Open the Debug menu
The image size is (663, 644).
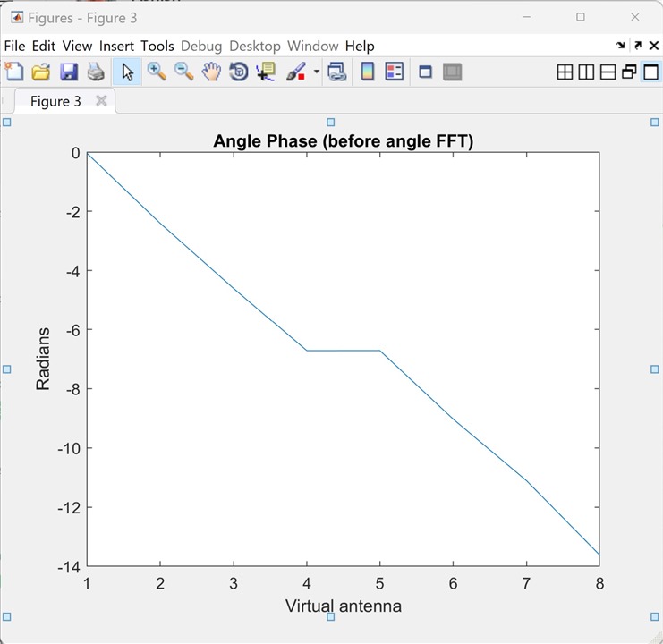[201, 46]
